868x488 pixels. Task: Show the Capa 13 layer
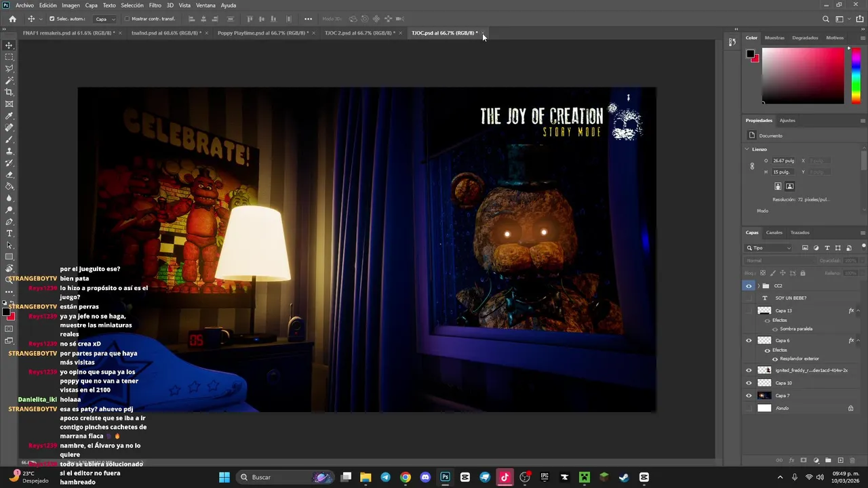[749, 310]
